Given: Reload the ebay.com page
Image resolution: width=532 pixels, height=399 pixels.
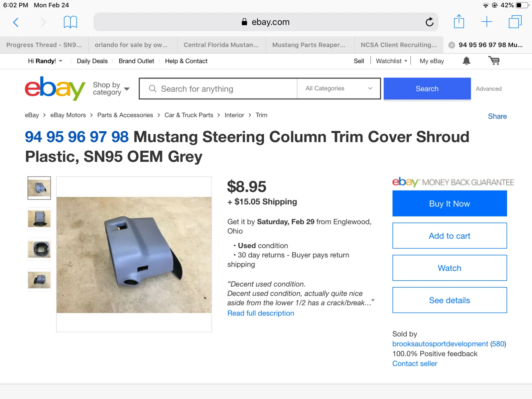Looking at the screenshot, I should [429, 22].
